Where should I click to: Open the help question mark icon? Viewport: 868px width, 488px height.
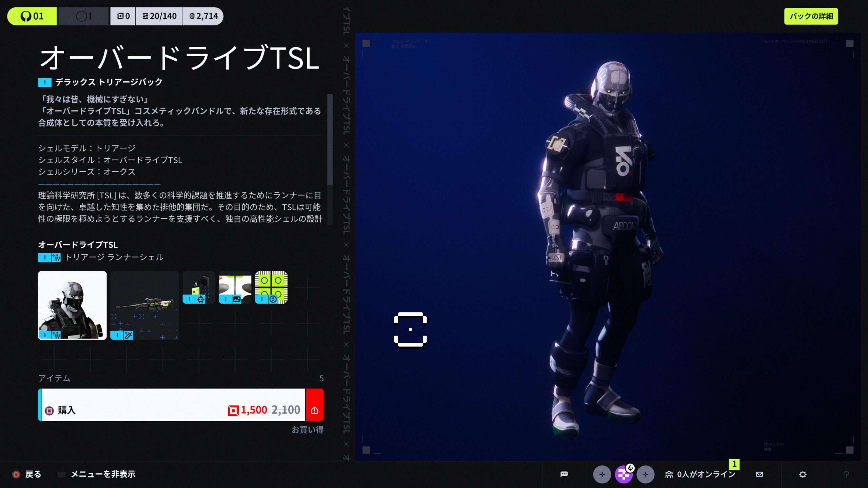click(x=846, y=474)
